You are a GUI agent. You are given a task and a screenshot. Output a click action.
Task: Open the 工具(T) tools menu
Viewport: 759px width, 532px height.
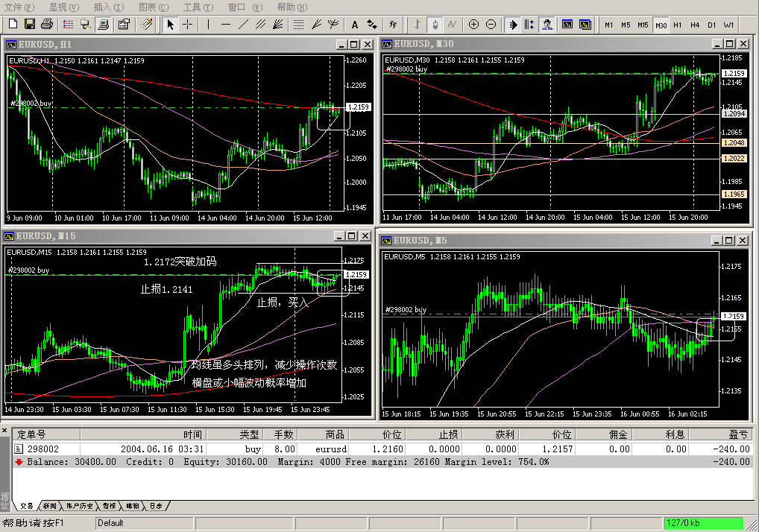[198, 7]
